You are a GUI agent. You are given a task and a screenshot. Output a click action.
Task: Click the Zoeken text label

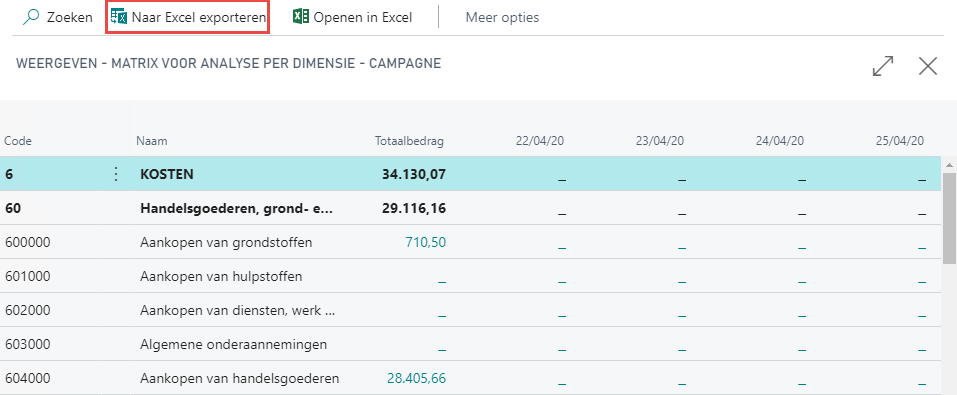(x=70, y=17)
